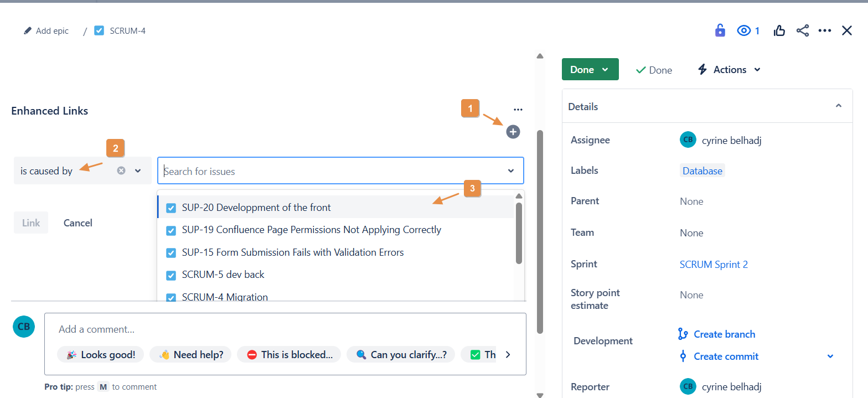Click the watch eye icon
The width and height of the screenshot is (868, 398).
[x=743, y=31]
